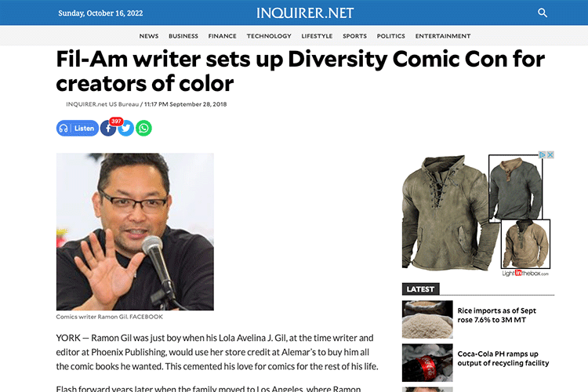
Task: Click the AdChoices info icon
Action: tap(543, 154)
